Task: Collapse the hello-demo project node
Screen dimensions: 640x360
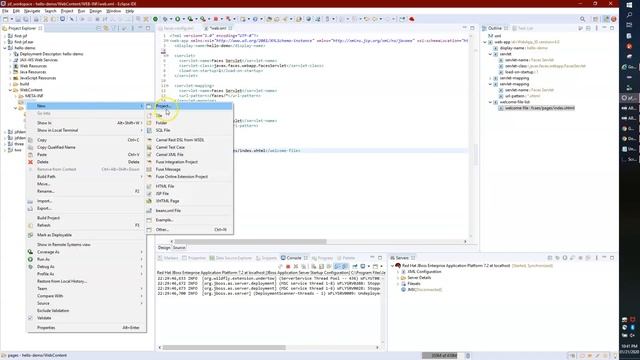Action: [5, 48]
